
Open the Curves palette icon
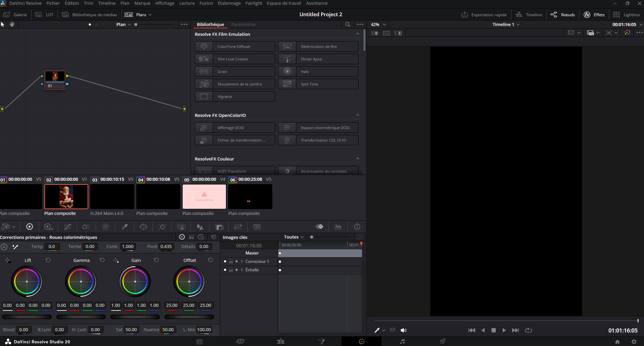(x=67, y=227)
